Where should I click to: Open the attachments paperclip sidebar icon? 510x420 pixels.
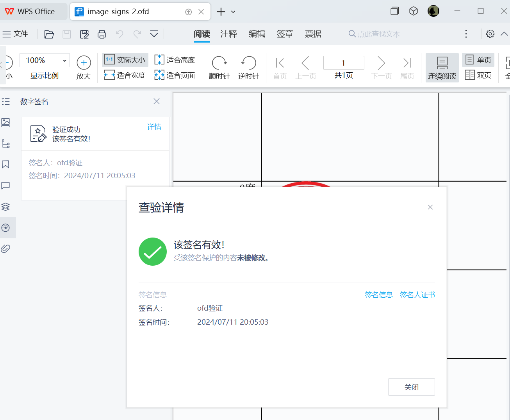tap(6, 248)
